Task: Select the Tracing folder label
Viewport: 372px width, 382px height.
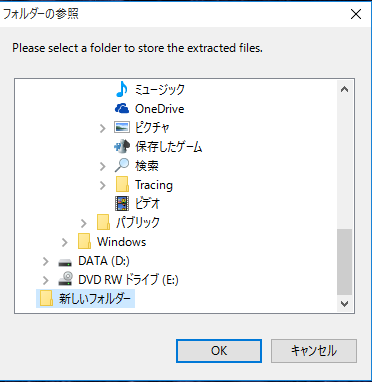Action: tap(154, 185)
